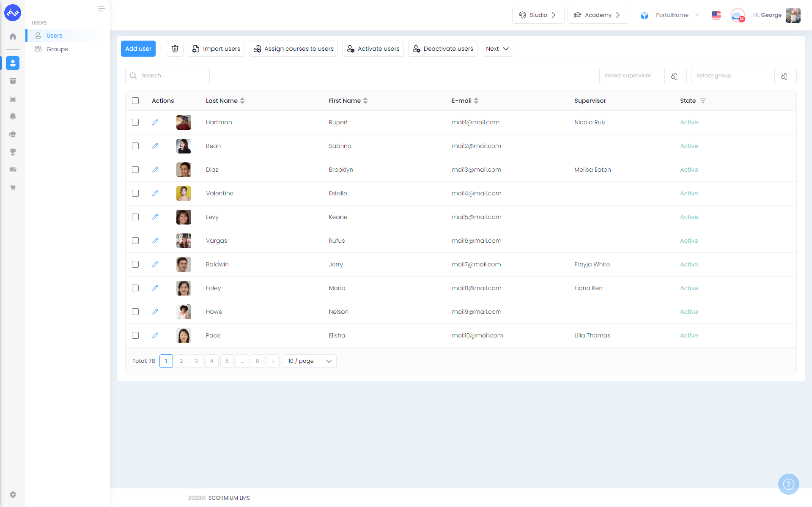This screenshot has width=812, height=507.
Task: Click the help question mark button
Action: point(788,484)
